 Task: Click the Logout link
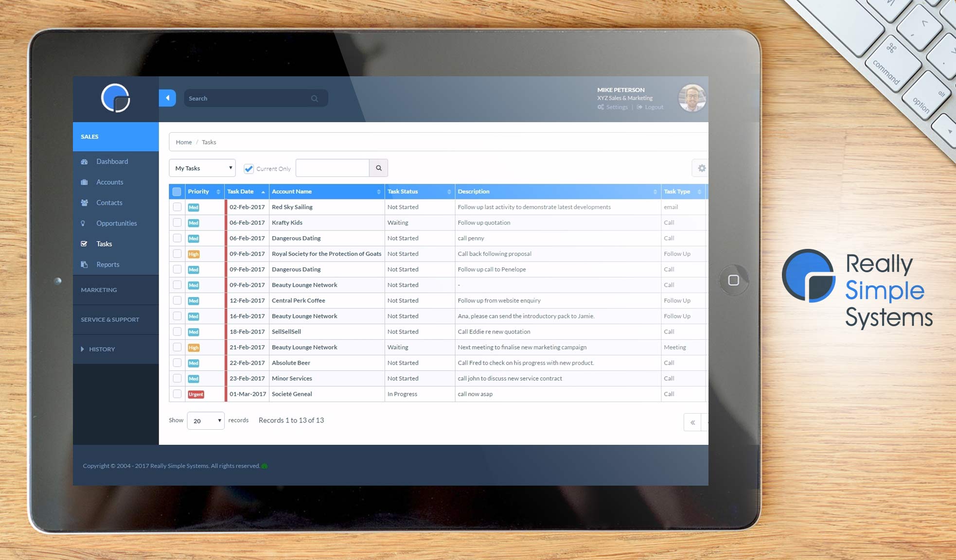pyautogui.click(x=654, y=107)
